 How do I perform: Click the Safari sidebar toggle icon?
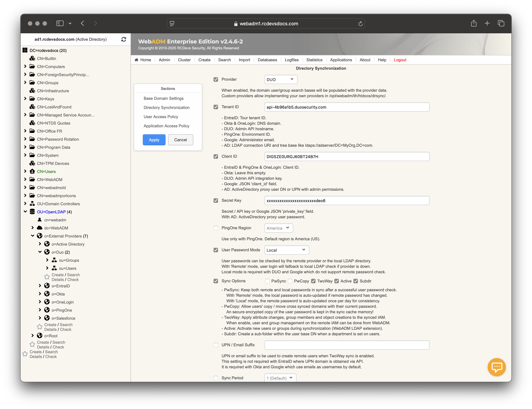60,23
